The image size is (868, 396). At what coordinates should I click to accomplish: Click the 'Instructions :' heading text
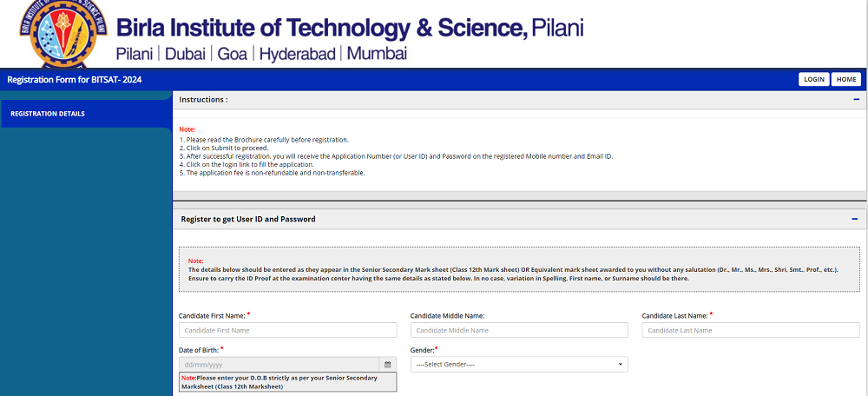click(203, 100)
